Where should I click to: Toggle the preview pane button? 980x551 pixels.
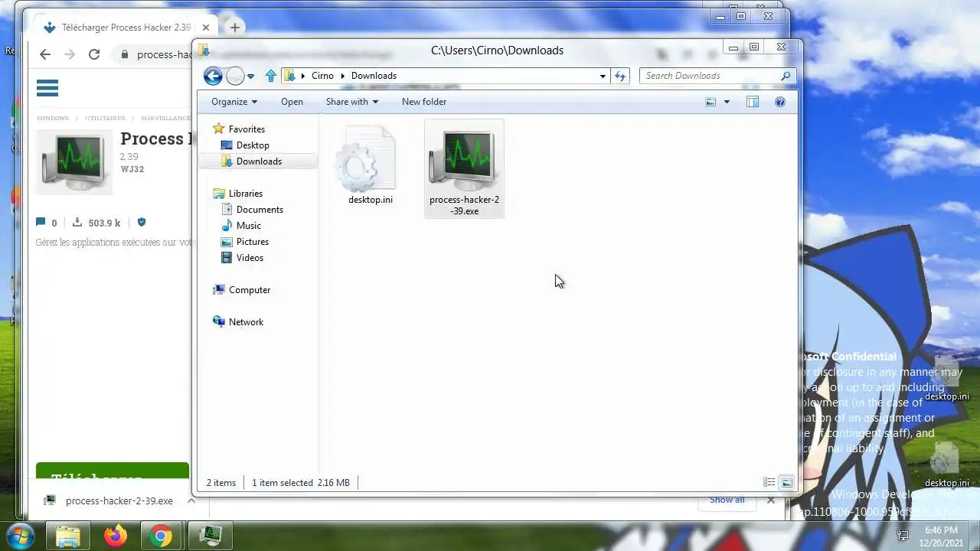point(753,102)
